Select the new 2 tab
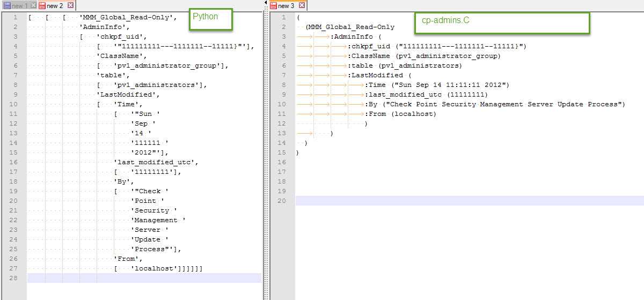 point(55,5)
